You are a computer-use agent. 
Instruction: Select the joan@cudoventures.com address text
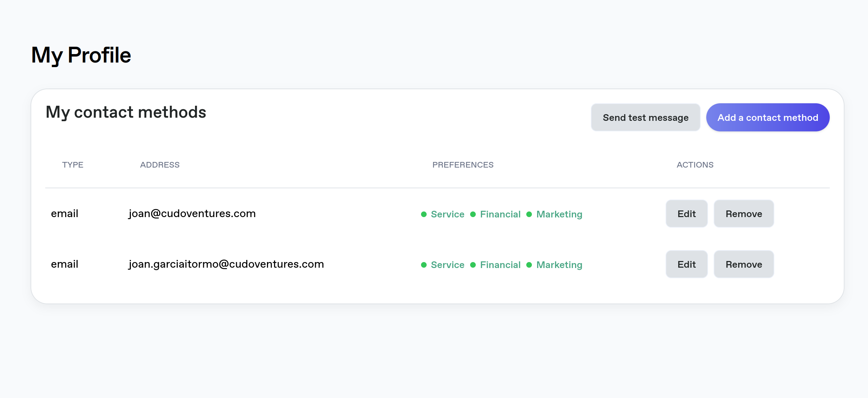[x=192, y=214]
